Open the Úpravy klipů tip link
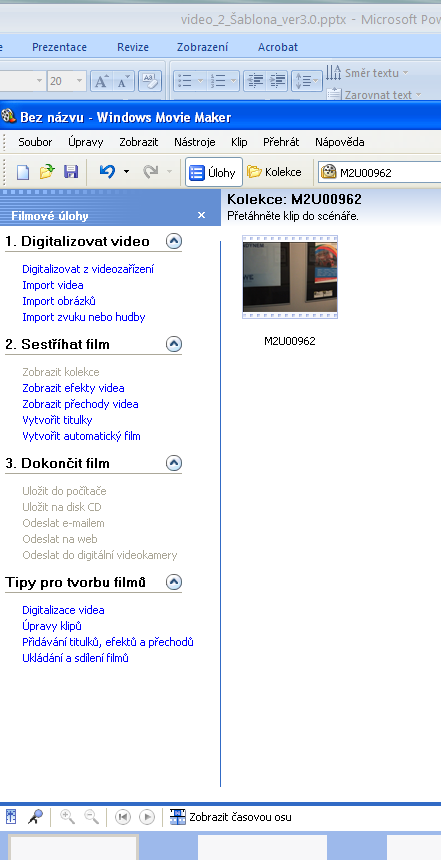441x860 pixels. (52, 626)
